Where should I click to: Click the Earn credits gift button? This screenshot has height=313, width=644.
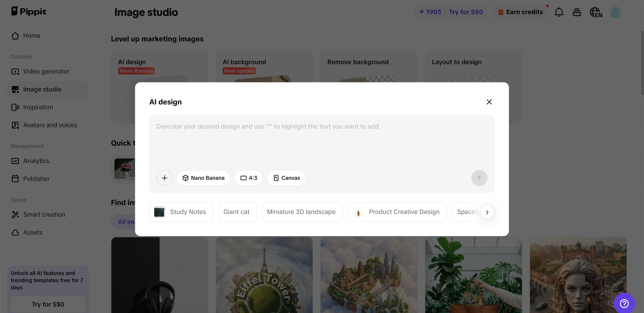tap(520, 12)
